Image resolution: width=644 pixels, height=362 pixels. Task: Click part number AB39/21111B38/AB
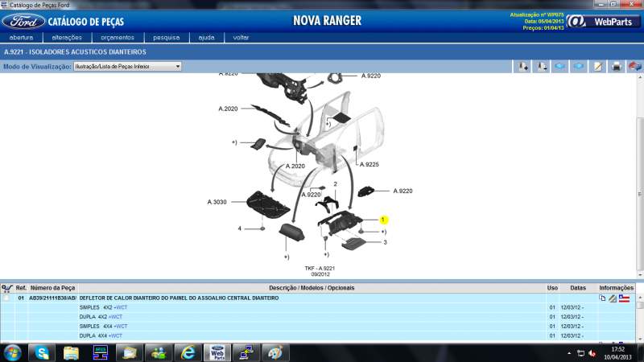[52, 298]
